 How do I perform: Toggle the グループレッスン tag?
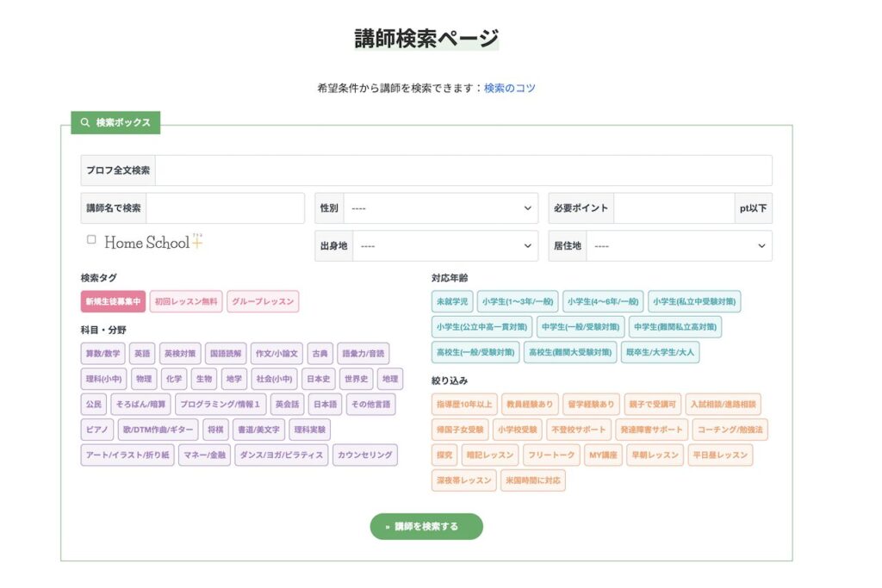click(263, 301)
